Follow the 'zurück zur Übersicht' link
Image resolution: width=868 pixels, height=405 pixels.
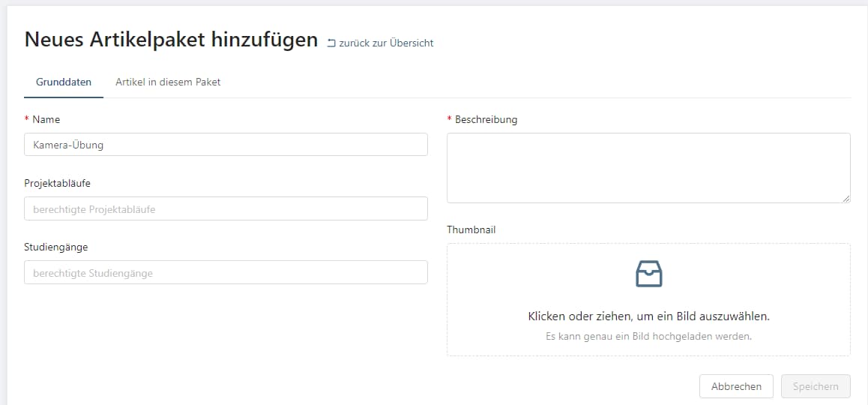[x=385, y=43]
